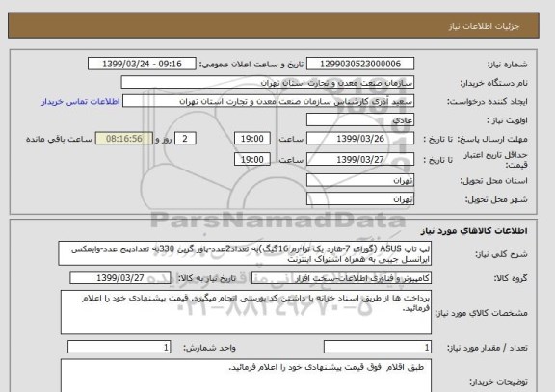The height and width of the screenshot is (392, 555).
Task: Click the counting unit field واحد شمارش
Action: tap(119, 347)
